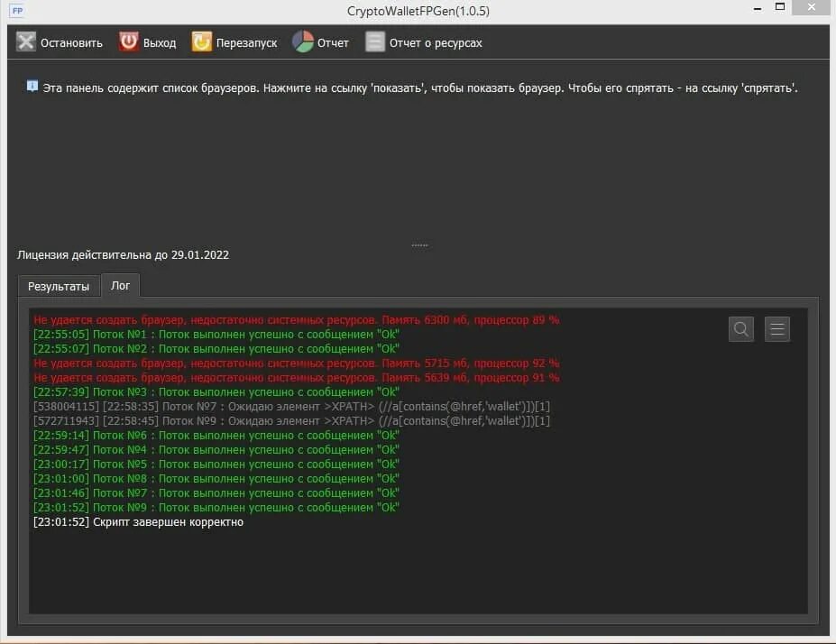
Task: Select log line 23:01:00 Поток №8
Action: click(x=216, y=478)
